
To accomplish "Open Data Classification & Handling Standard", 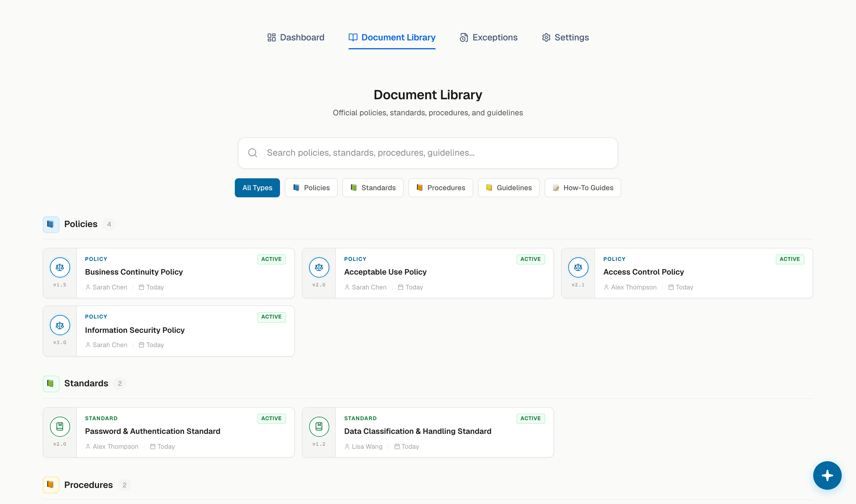I will point(428,432).
